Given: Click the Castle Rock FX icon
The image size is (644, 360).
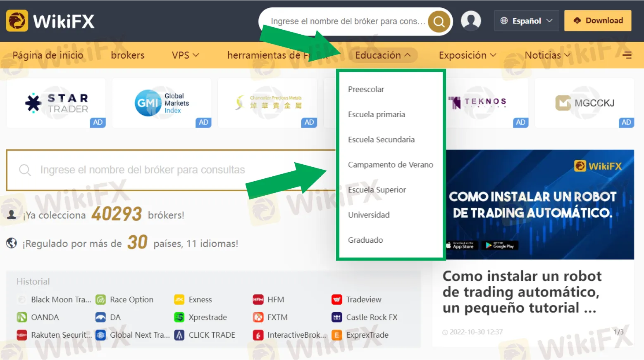Looking at the screenshot, I should coord(337,317).
